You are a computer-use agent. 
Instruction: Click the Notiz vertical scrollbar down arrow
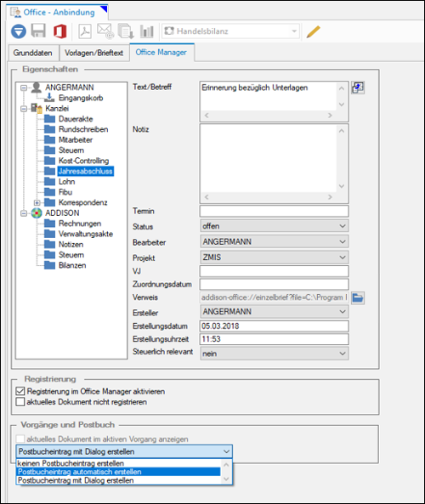(x=342, y=186)
